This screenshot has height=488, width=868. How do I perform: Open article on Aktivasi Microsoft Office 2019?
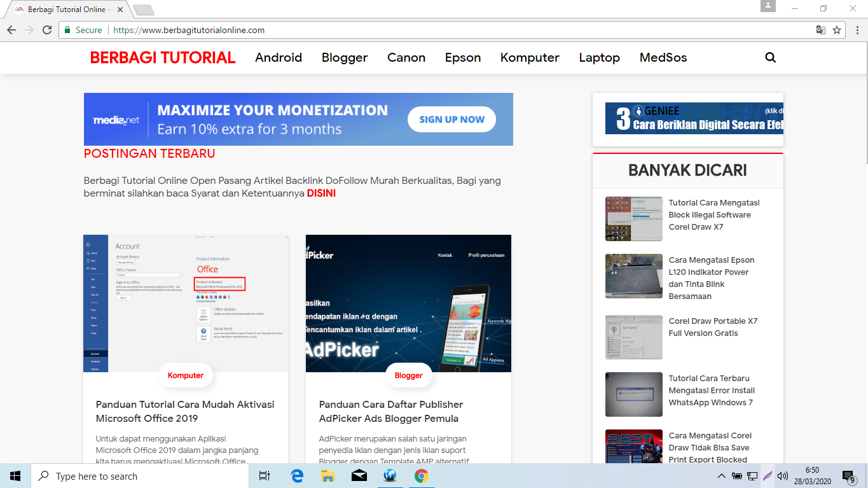click(185, 411)
